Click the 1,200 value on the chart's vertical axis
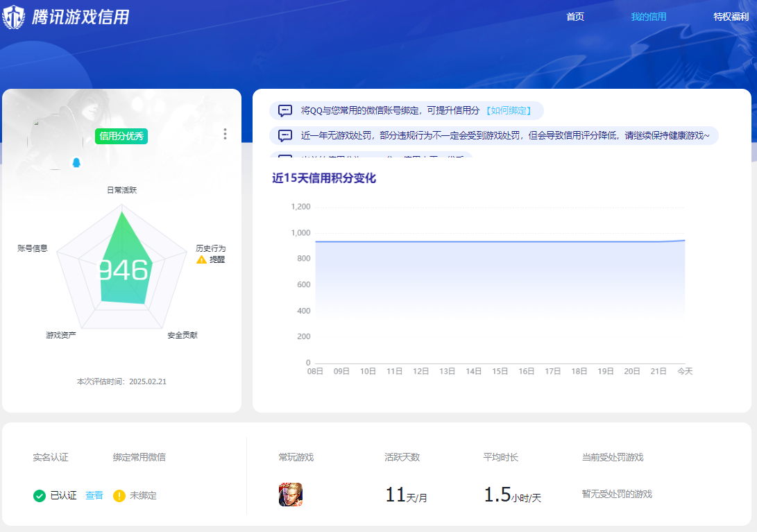This screenshot has height=532, width=757. click(300, 207)
